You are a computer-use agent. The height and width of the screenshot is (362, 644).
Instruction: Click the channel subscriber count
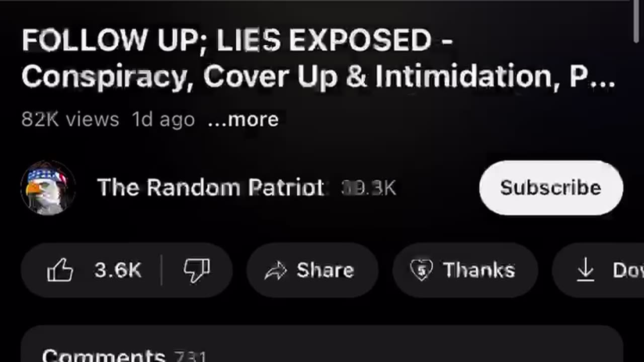[x=369, y=188]
